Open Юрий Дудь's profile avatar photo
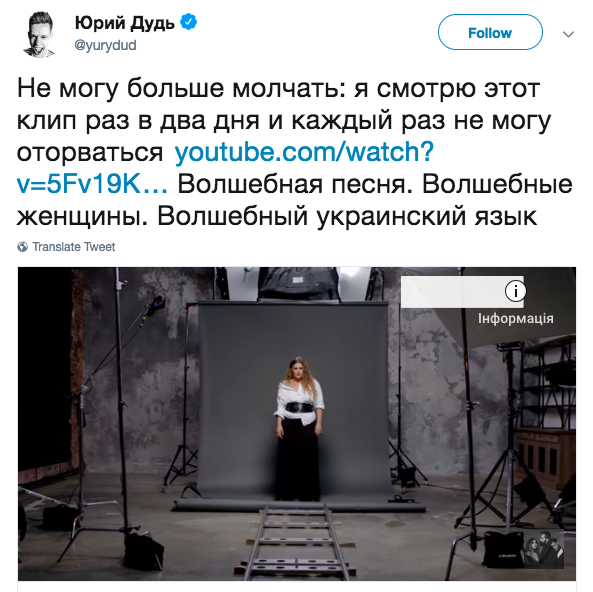The image size is (593, 592). [x=39, y=34]
